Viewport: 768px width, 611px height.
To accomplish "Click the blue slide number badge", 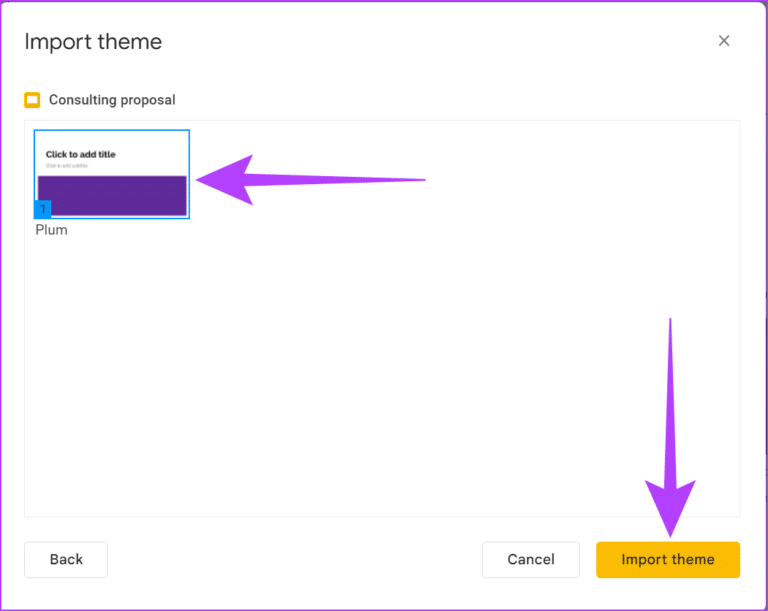I will (x=43, y=209).
